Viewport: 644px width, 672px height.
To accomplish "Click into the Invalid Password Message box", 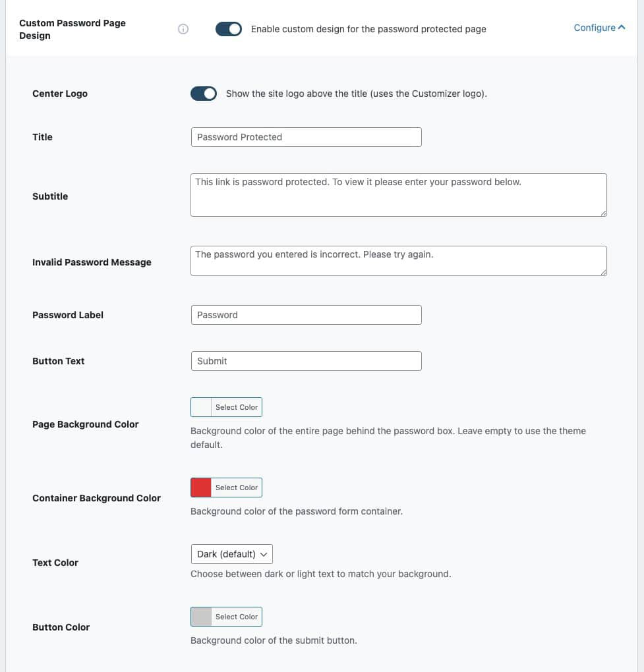I will (x=398, y=261).
